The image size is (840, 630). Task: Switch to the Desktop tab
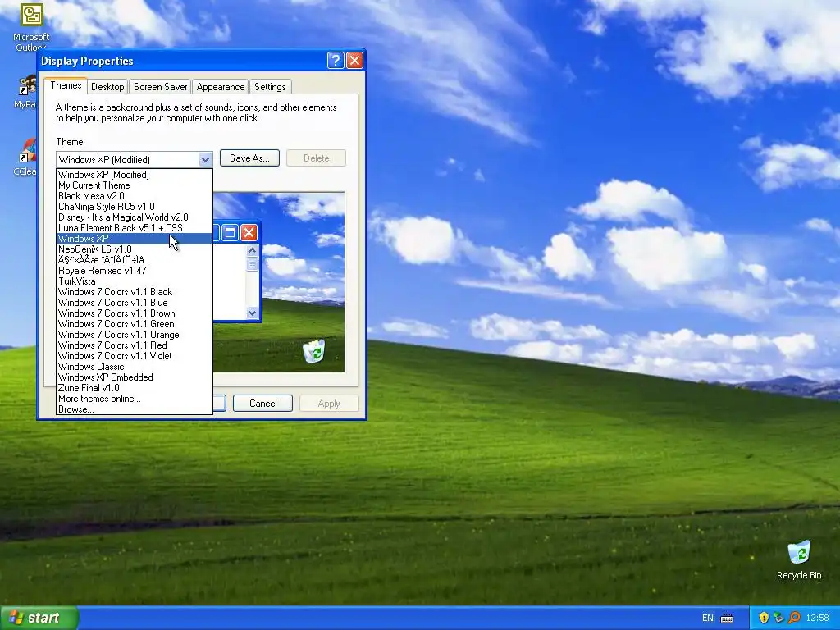click(107, 87)
